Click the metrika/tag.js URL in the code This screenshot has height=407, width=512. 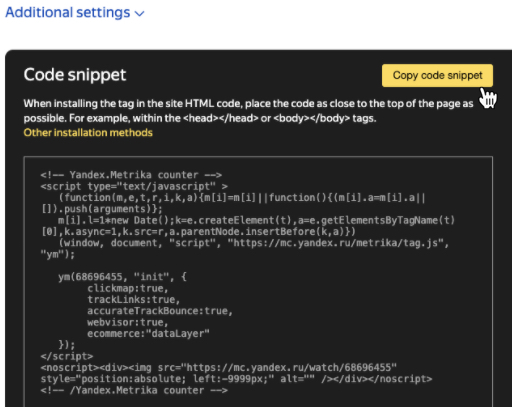click(x=336, y=243)
